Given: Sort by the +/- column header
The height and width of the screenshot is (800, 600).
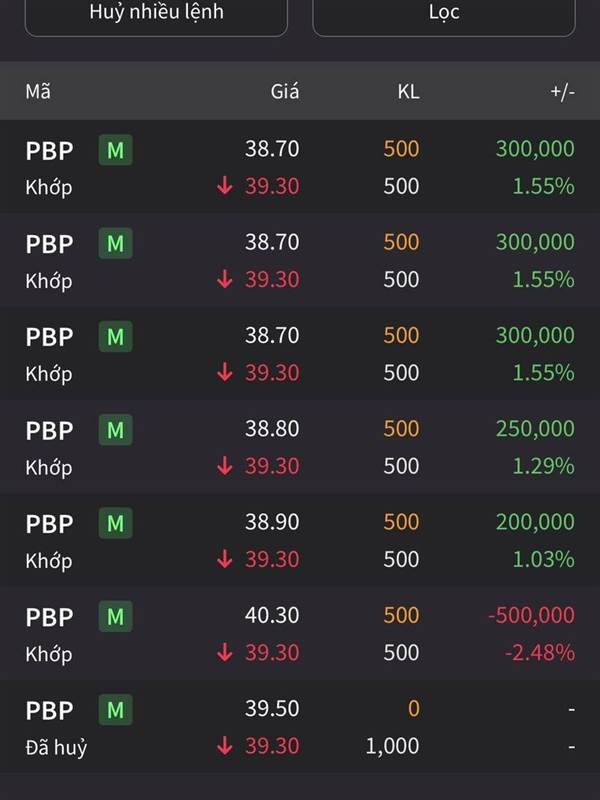Looking at the screenshot, I should 562,92.
